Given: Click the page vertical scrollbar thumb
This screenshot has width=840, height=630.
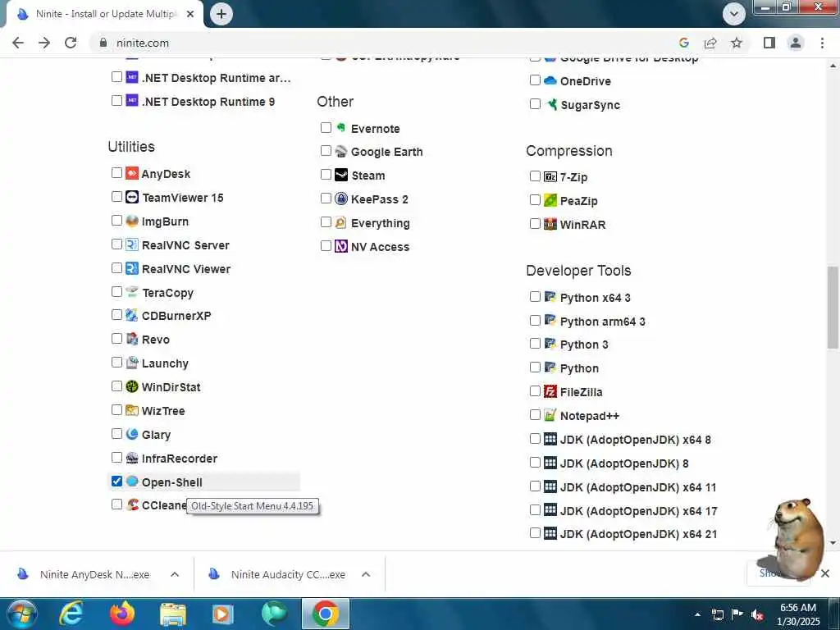Looking at the screenshot, I should (x=833, y=308).
